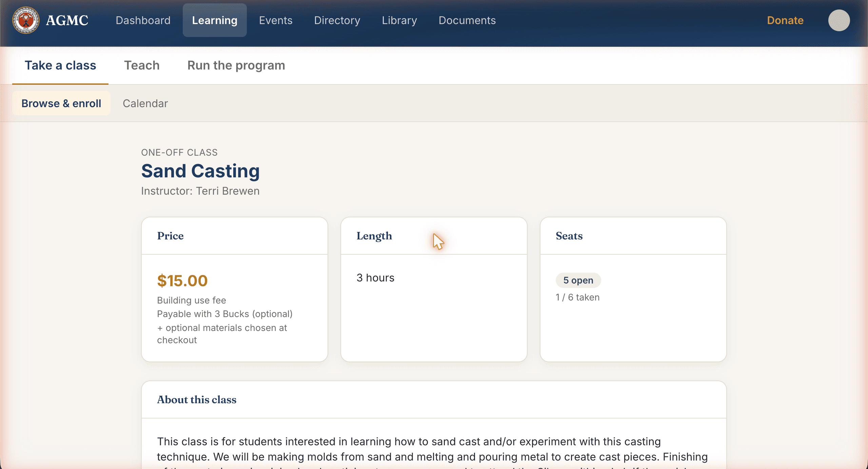Image resolution: width=868 pixels, height=469 pixels.
Task: Click the Sand Casting class title
Action: click(x=200, y=171)
